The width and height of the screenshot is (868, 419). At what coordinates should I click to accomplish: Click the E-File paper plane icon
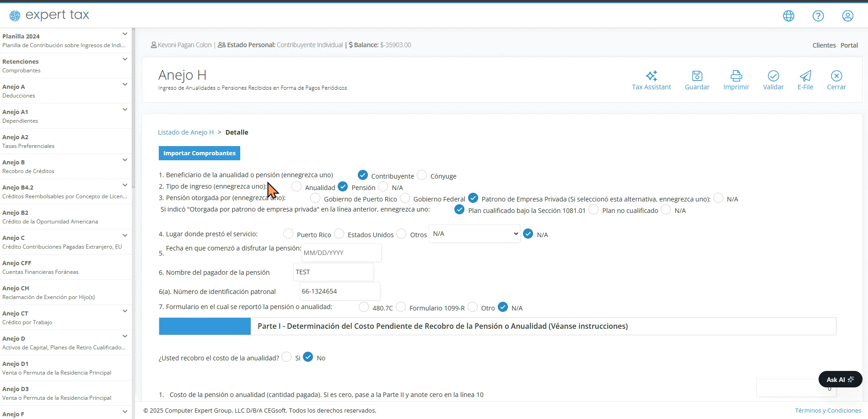pyautogui.click(x=805, y=76)
